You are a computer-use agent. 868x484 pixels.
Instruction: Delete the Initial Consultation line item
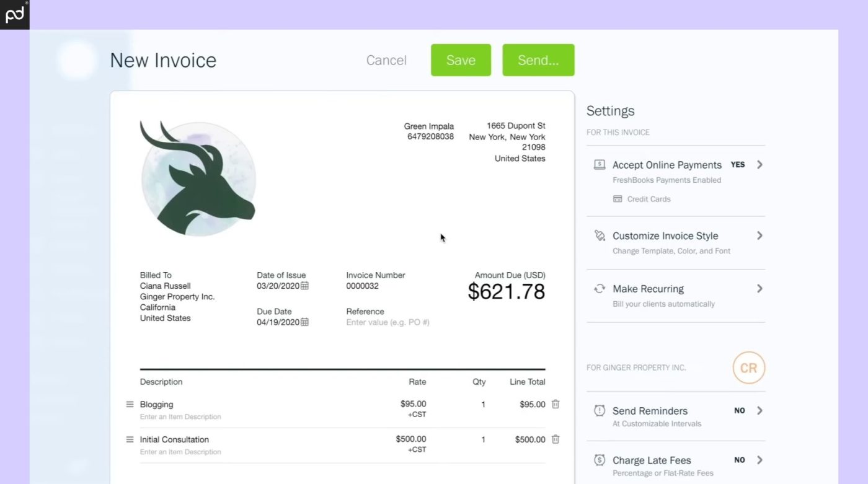coord(556,439)
